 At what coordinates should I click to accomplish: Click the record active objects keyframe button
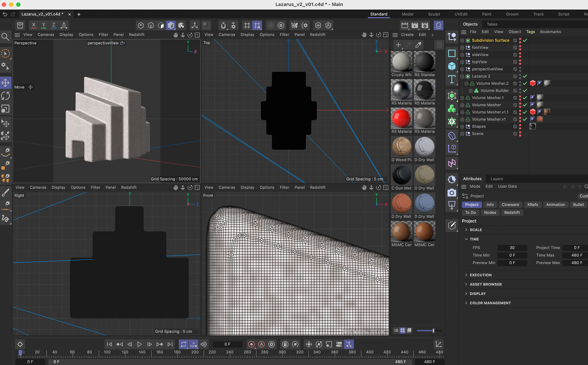(x=251, y=344)
